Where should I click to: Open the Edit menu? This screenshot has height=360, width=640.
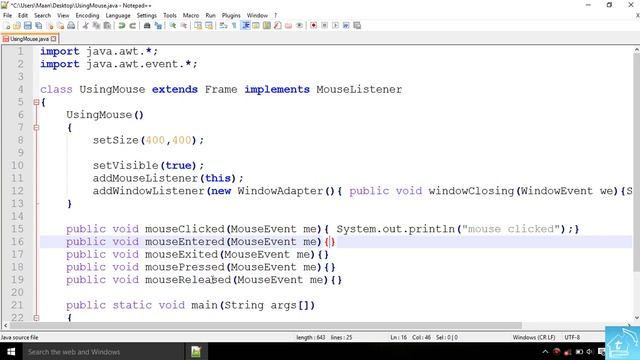[x=23, y=15]
